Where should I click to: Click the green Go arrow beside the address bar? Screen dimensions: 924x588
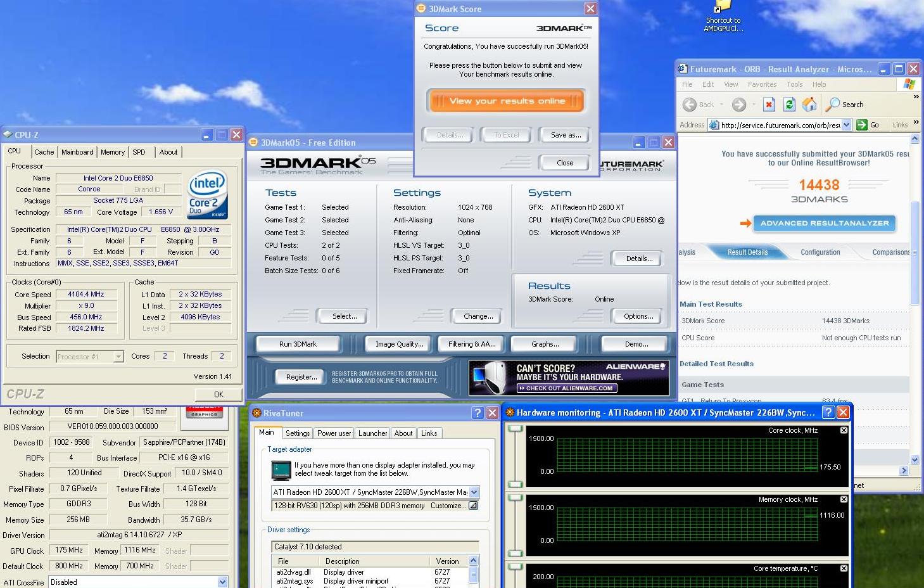(862, 125)
